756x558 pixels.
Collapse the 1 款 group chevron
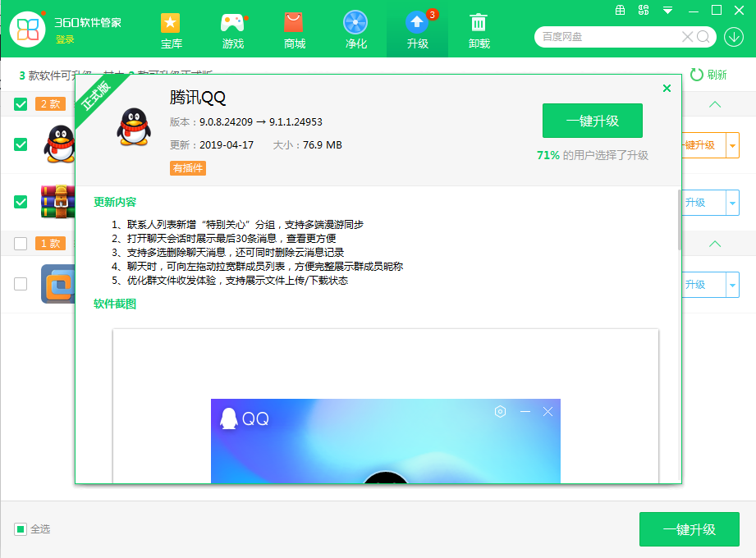[x=715, y=244]
